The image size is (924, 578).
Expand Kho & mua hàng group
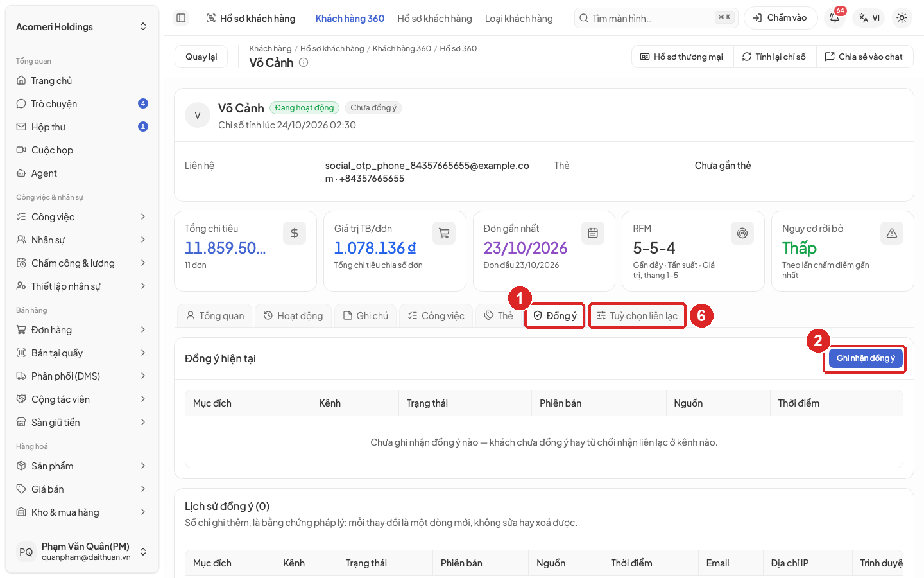[82, 512]
